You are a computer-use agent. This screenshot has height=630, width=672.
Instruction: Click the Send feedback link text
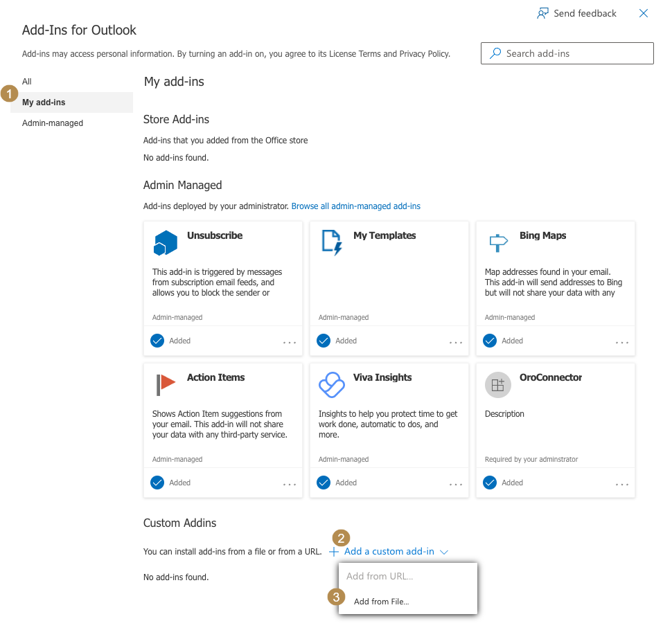click(x=585, y=13)
